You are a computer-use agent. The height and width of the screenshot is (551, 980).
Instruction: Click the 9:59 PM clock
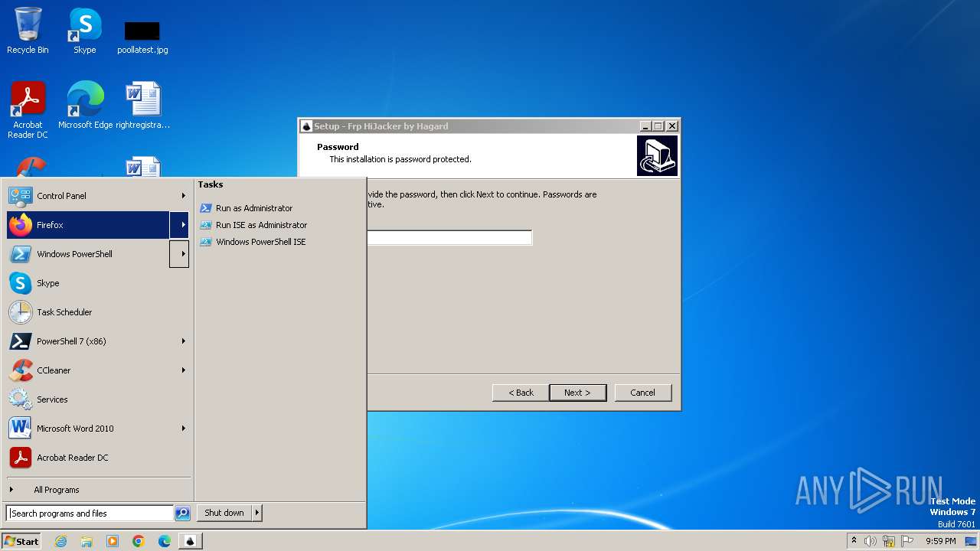coord(940,541)
